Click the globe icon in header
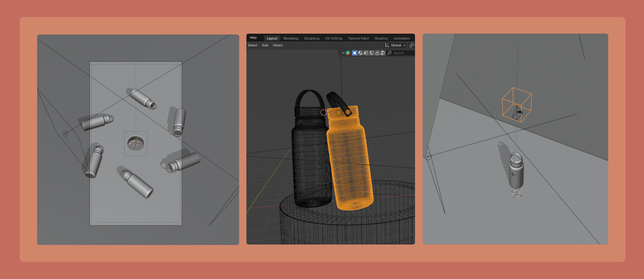Screen dimensions: 644x279 (x=371, y=53)
